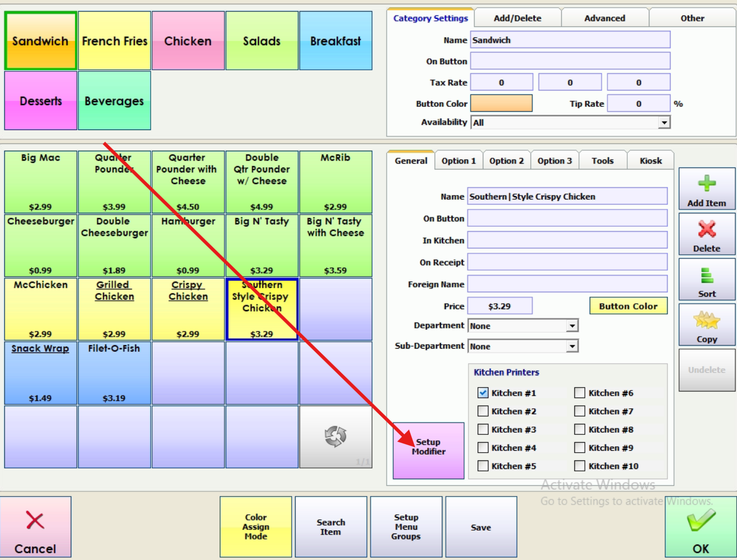
Task: Enable Kitchen #6 printer checkbox
Action: [x=580, y=393]
